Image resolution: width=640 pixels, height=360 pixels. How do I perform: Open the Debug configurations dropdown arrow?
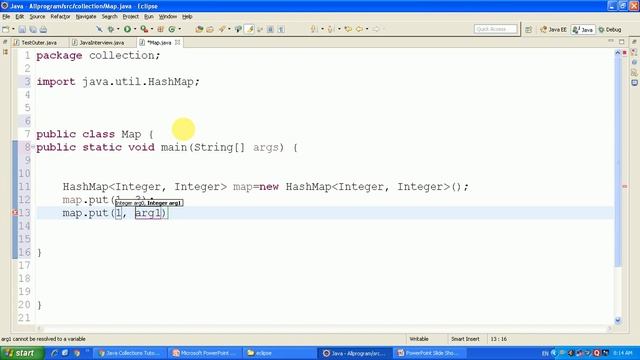click(118, 29)
